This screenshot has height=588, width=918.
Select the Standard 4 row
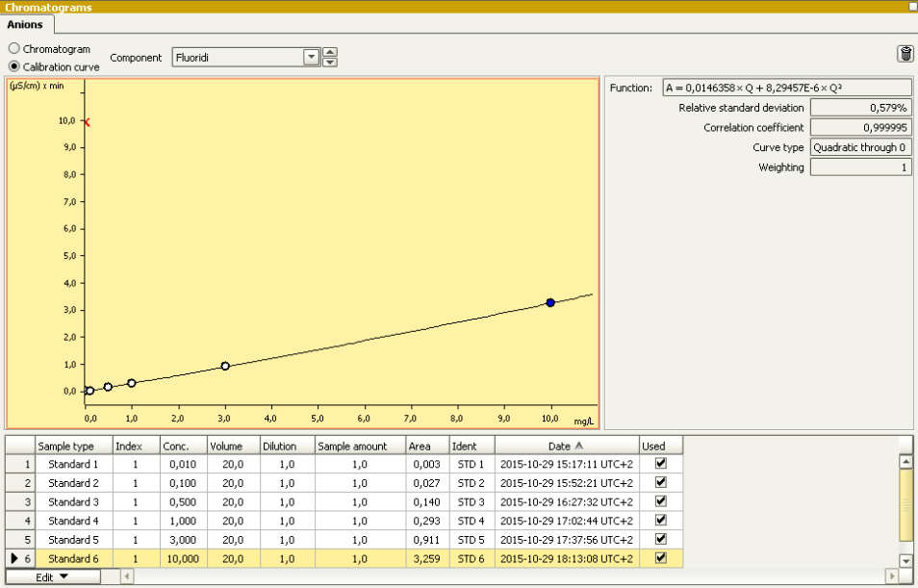tap(344, 520)
